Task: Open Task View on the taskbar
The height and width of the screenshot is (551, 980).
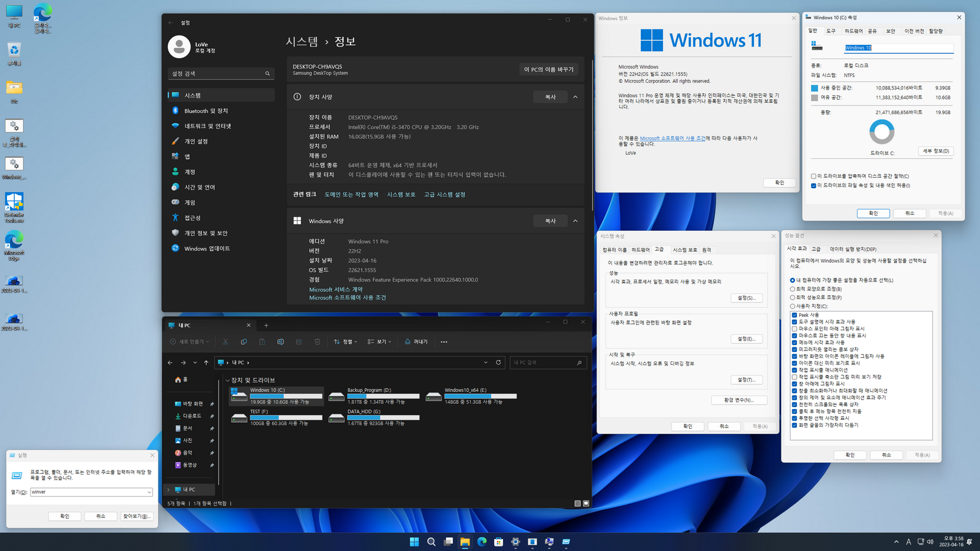Action: [x=448, y=542]
